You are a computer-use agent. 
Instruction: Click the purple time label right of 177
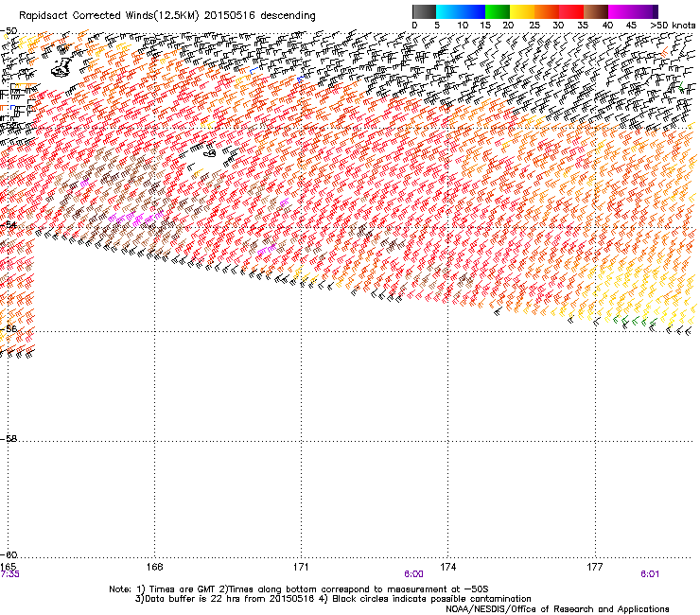click(650, 574)
